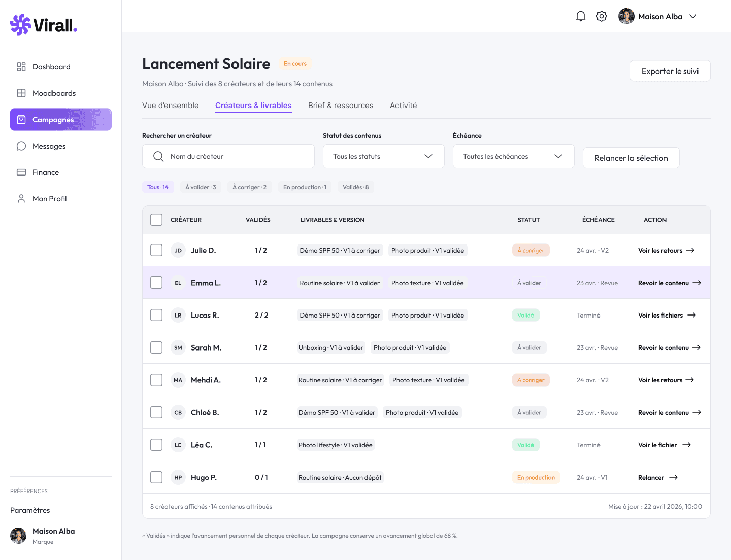The height and width of the screenshot is (560, 731).
Task: Click Maison Alba avatar in sidebar footer
Action: (x=18, y=536)
